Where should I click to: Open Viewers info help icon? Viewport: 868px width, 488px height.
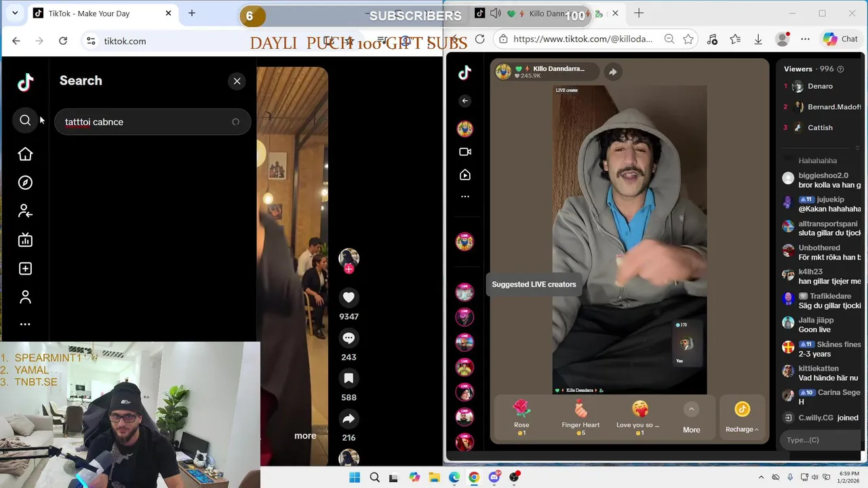coord(840,69)
